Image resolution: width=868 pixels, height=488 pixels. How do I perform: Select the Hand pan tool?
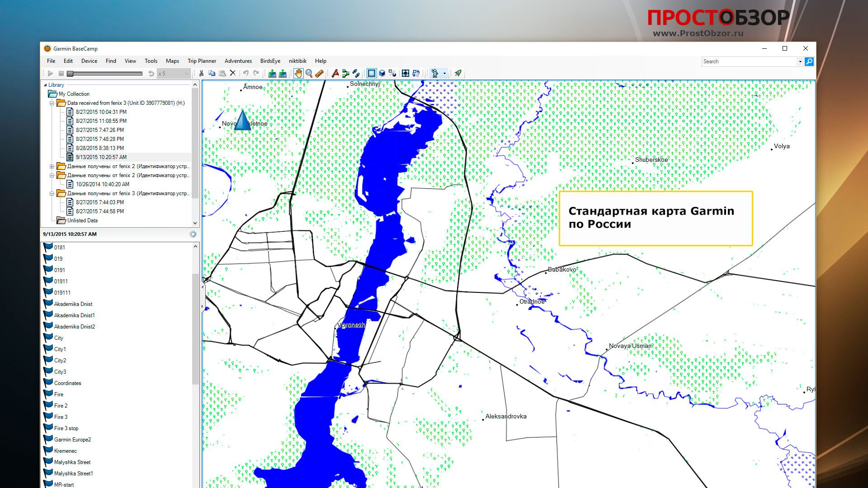click(298, 73)
